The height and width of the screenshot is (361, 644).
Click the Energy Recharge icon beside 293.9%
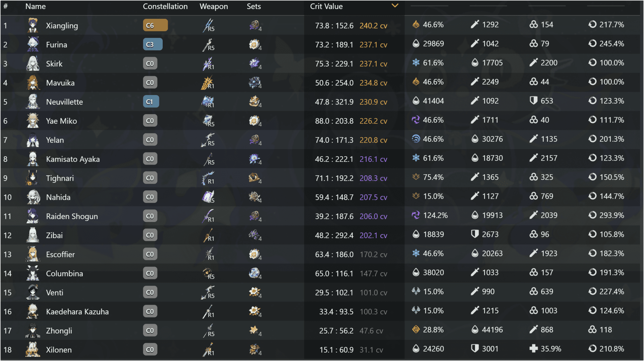click(593, 215)
